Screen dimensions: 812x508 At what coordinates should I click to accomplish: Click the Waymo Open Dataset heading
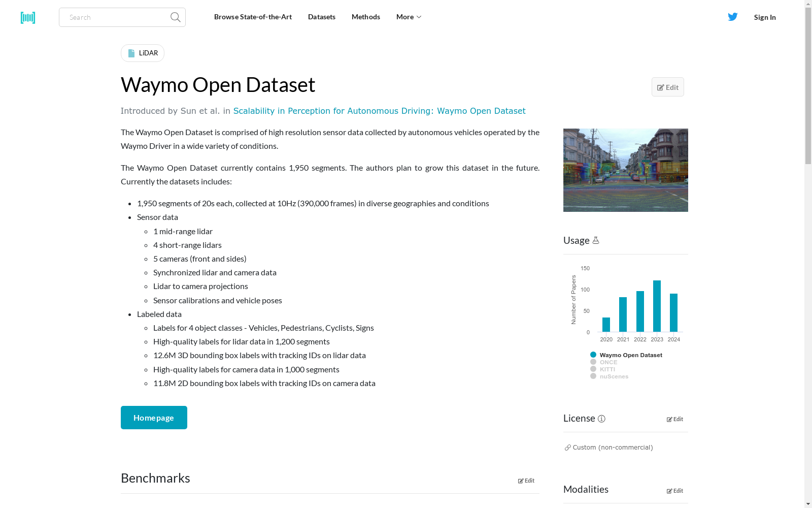coord(218,85)
